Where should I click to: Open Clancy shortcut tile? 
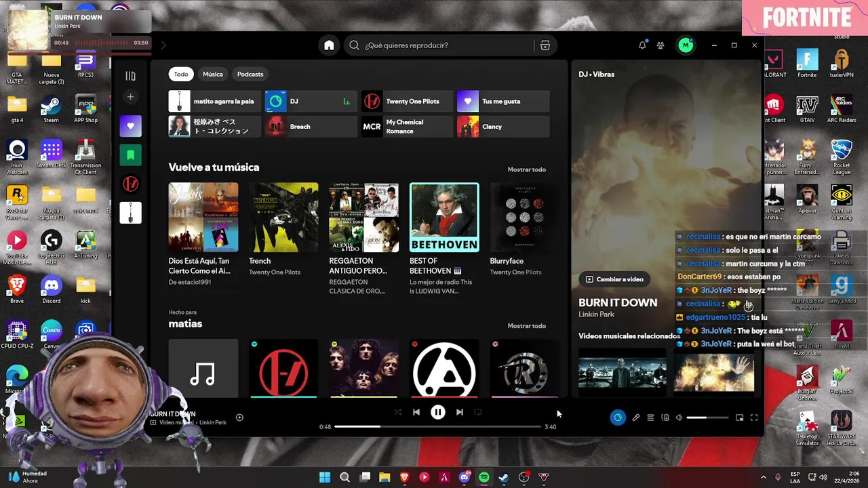pos(503,127)
